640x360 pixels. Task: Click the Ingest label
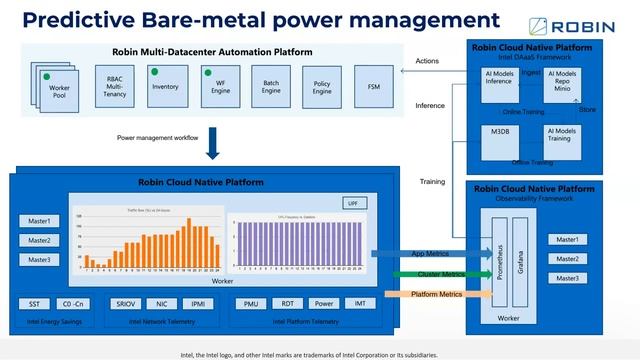click(x=531, y=72)
